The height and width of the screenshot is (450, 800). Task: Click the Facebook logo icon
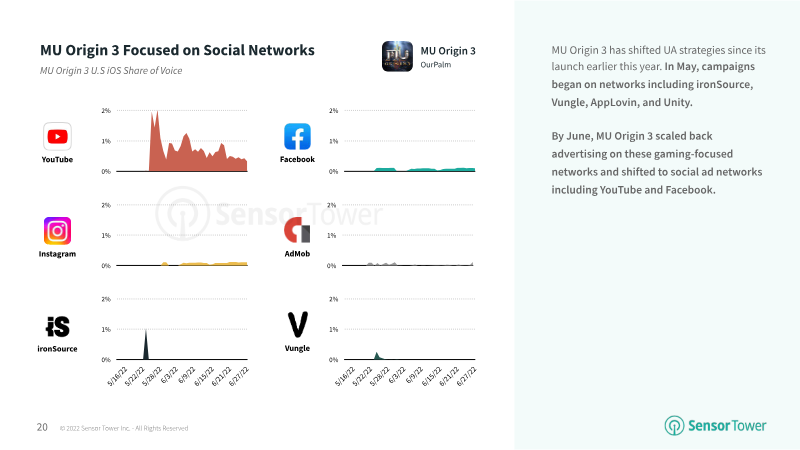click(297, 137)
